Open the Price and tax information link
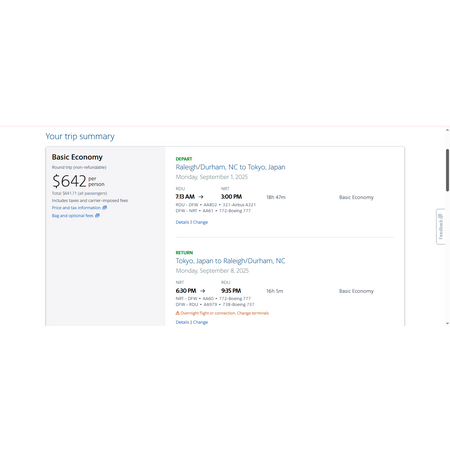The image size is (450, 450). (x=76, y=208)
